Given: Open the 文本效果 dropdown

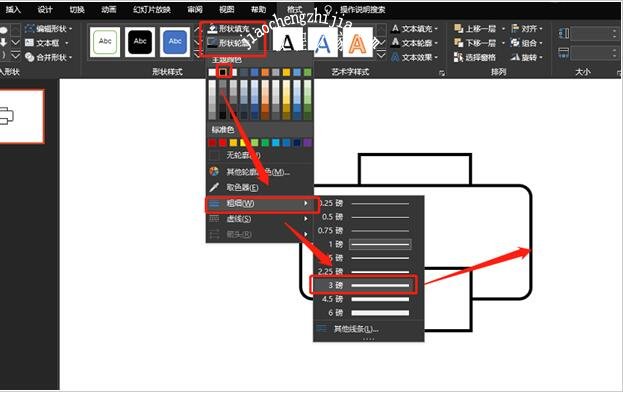Looking at the screenshot, I should pyautogui.click(x=415, y=58).
